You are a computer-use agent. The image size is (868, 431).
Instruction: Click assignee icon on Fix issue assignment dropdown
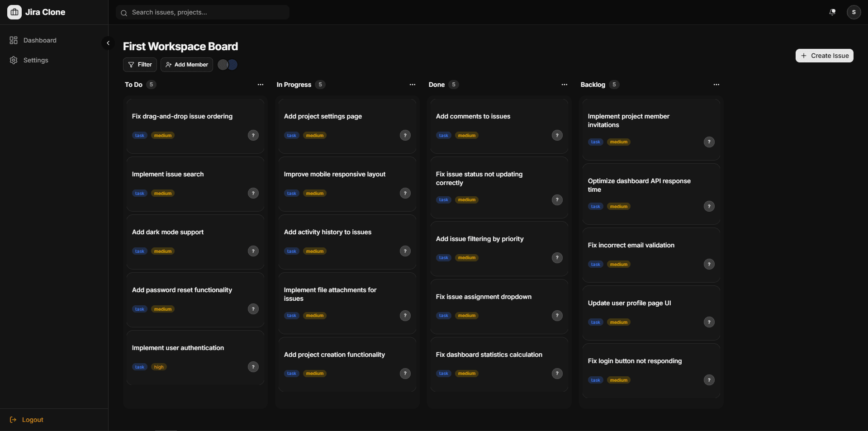(x=557, y=316)
